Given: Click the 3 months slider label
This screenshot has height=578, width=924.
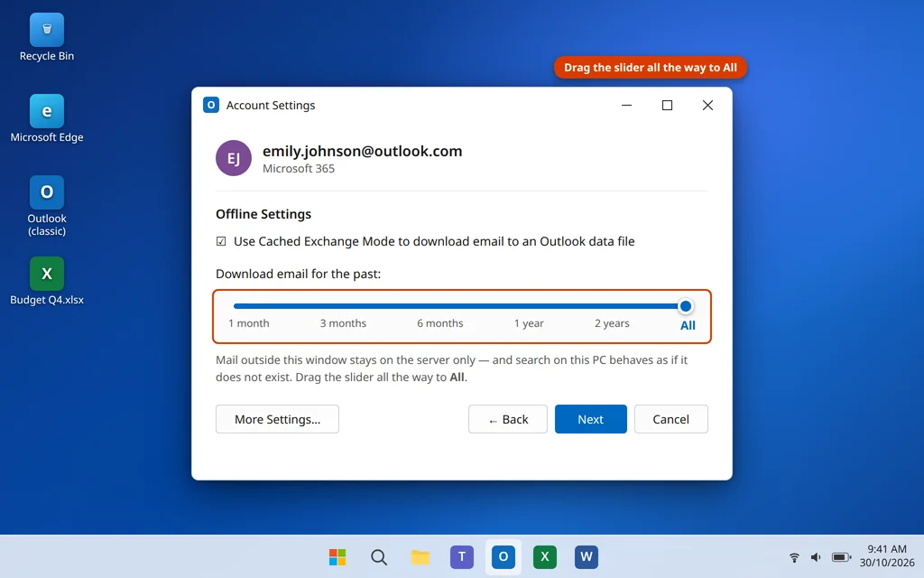Looking at the screenshot, I should [343, 323].
